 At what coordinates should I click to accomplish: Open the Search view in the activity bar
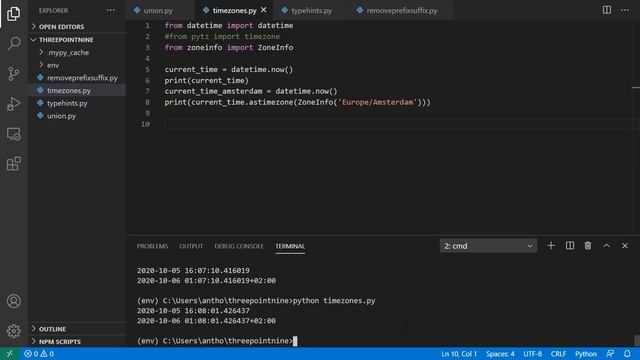point(13,43)
